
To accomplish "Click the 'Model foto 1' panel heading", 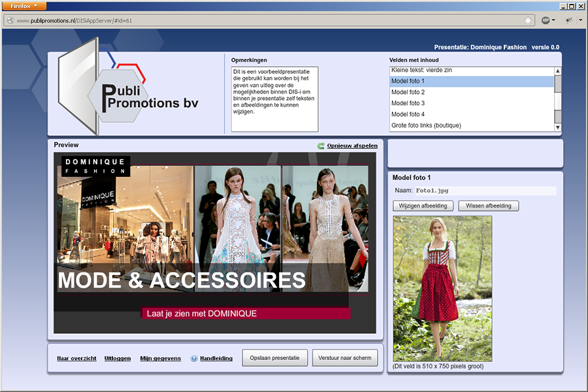I will (x=412, y=178).
